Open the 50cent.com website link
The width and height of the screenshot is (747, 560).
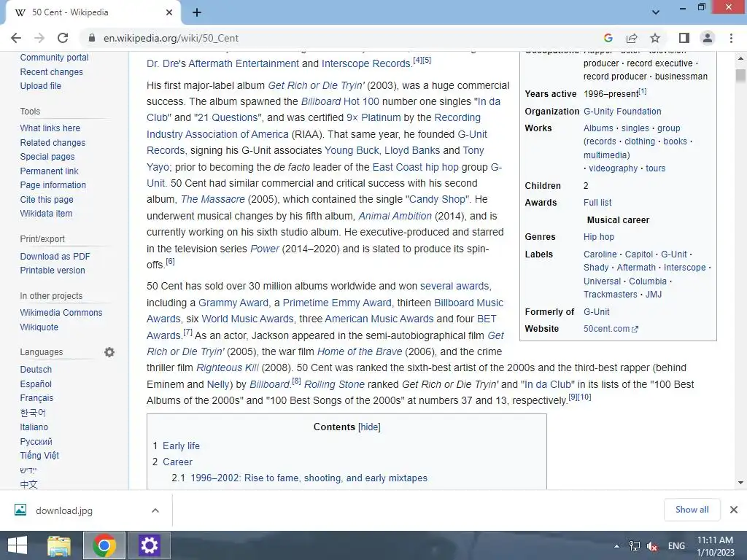click(x=611, y=329)
